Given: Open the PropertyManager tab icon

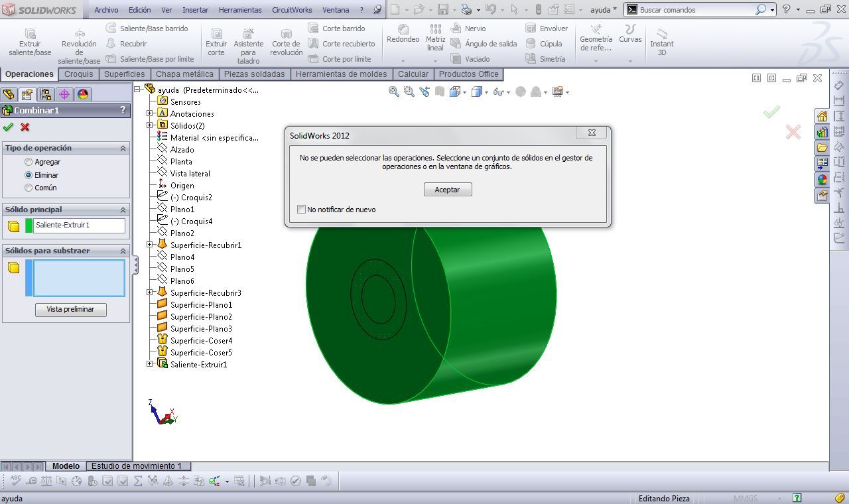Looking at the screenshot, I should coord(27,94).
